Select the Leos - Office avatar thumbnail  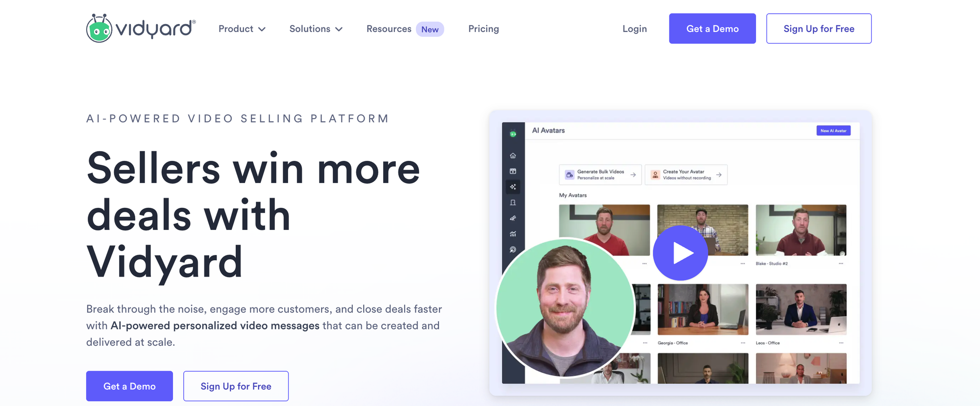click(801, 309)
